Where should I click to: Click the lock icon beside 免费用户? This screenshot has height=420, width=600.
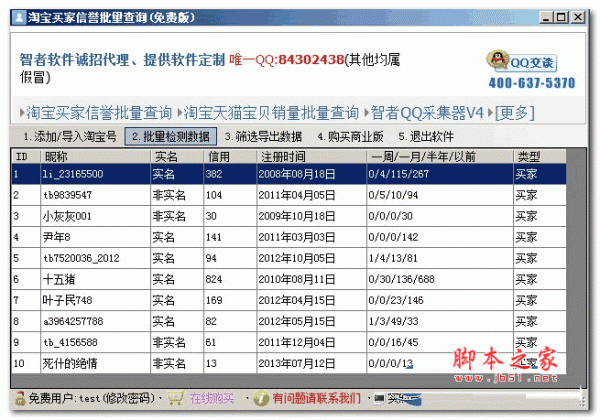click(x=20, y=399)
